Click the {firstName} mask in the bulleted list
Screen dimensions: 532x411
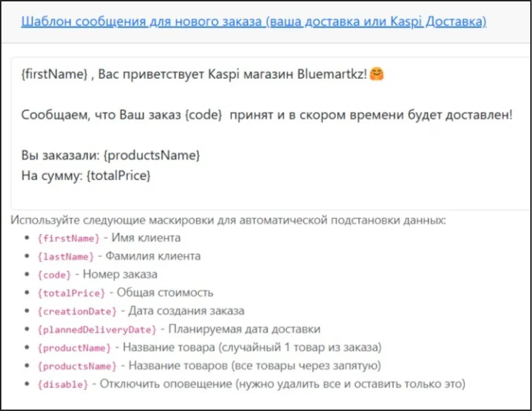click(x=68, y=239)
